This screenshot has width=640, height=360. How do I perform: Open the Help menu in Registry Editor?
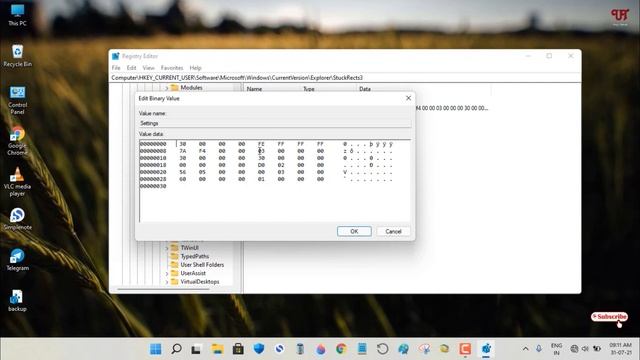tap(196, 68)
